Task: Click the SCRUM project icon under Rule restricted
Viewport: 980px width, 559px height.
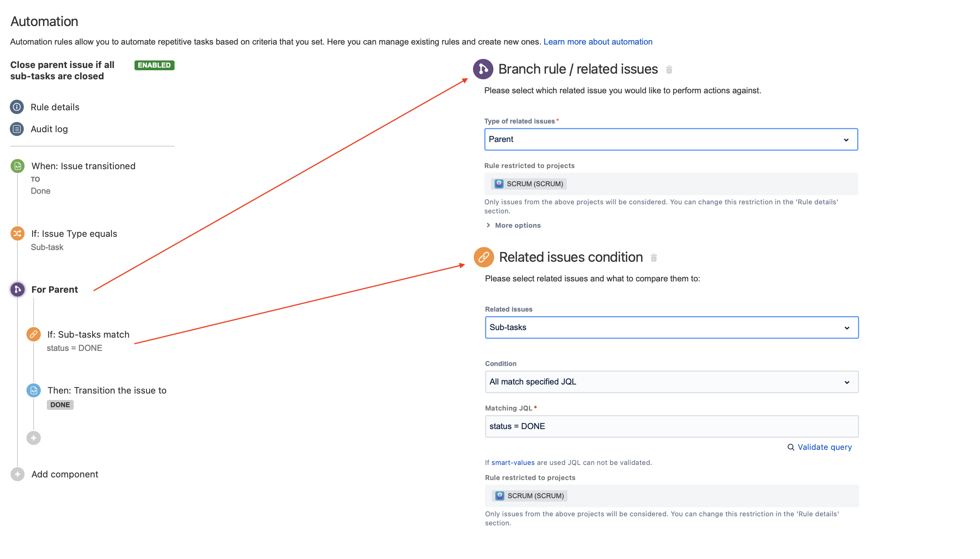Action: [x=498, y=184]
